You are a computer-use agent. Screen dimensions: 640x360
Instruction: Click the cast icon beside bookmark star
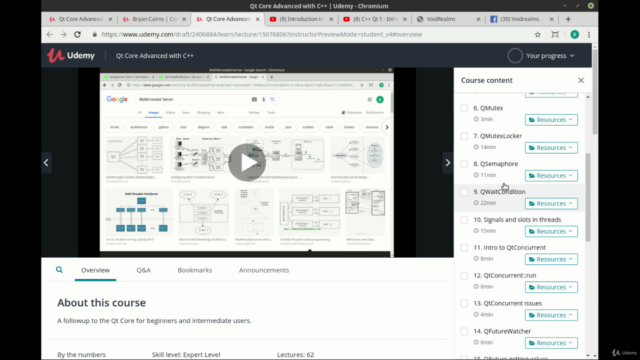(555, 35)
